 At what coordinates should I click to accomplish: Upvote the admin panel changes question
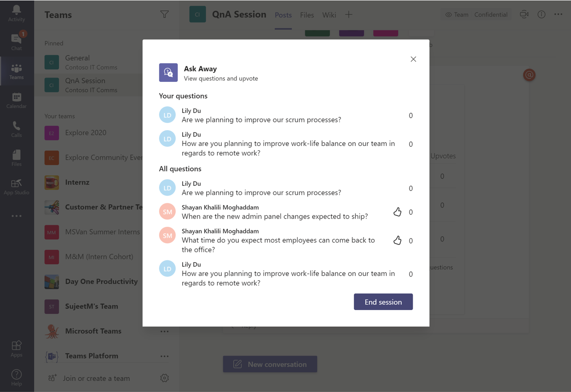click(x=398, y=212)
